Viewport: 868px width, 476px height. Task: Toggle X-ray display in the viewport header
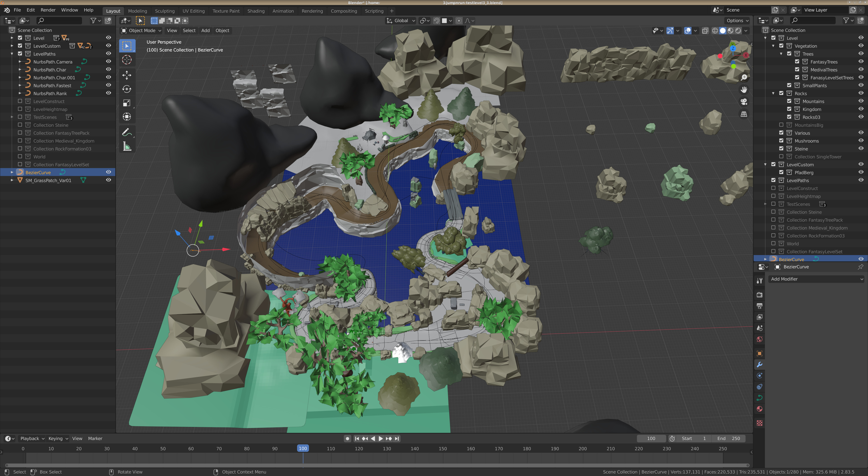[705, 31]
